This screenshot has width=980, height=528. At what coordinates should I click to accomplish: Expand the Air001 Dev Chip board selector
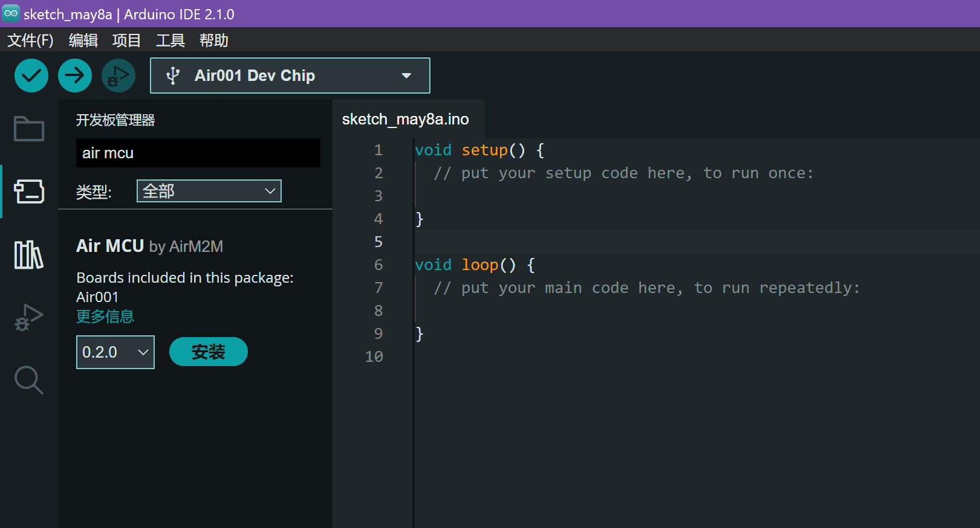tap(290, 76)
